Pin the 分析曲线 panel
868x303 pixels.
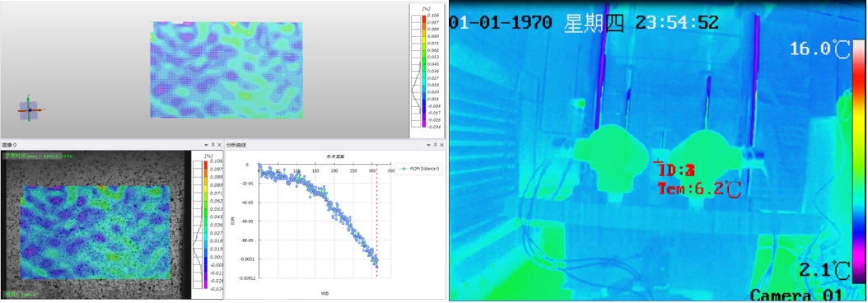[x=435, y=145]
